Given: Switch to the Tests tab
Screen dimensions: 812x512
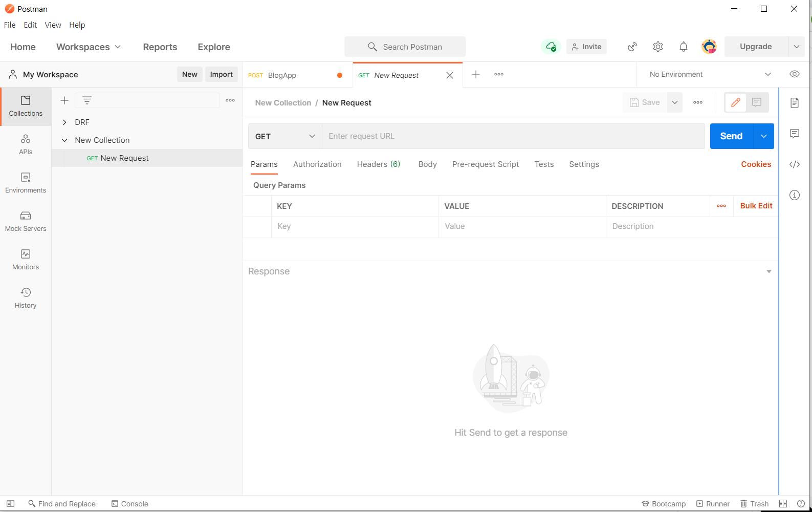Looking at the screenshot, I should click(x=544, y=164).
